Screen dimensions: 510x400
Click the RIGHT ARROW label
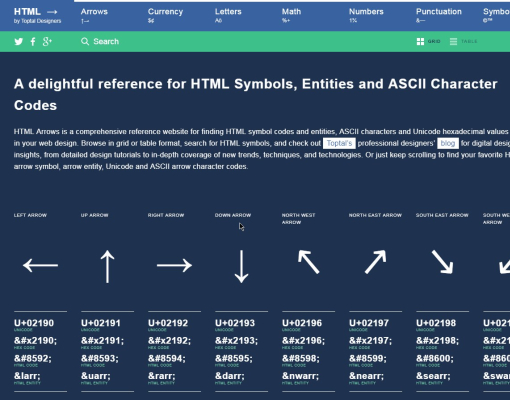166,215
